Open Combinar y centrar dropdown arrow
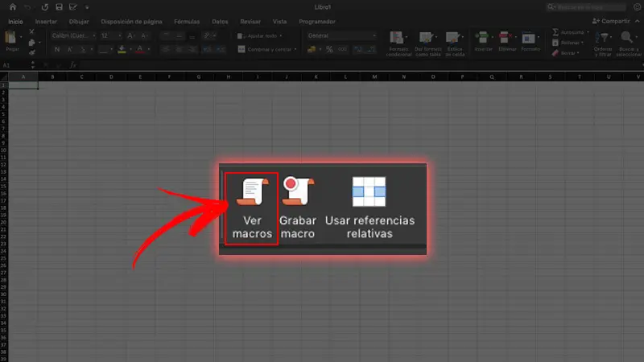The image size is (644, 362). (295, 50)
